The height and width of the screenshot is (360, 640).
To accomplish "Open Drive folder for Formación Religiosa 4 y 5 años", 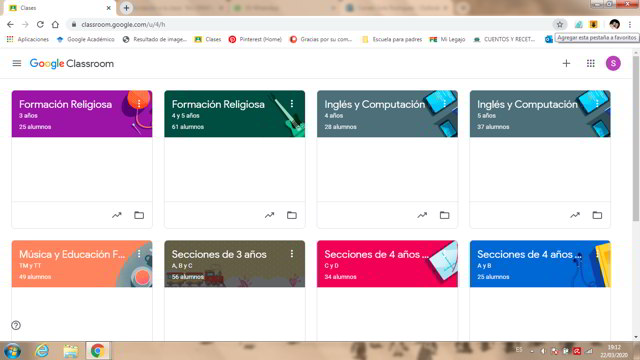I will [292, 215].
